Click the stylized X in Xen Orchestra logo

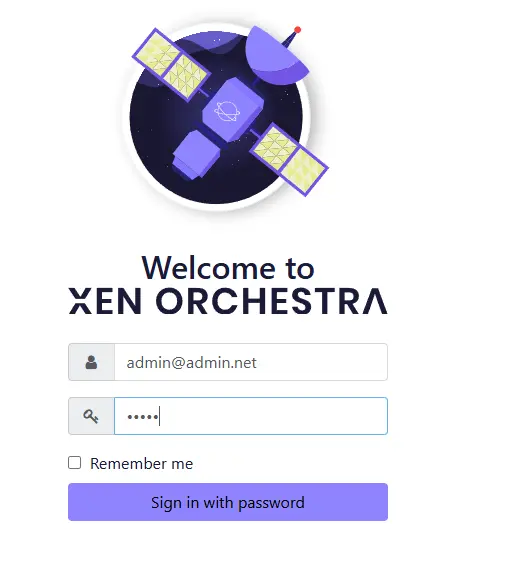click(80, 301)
